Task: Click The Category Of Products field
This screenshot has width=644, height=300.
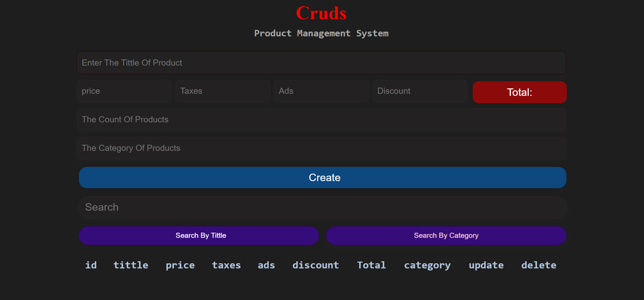Action: click(321, 148)
